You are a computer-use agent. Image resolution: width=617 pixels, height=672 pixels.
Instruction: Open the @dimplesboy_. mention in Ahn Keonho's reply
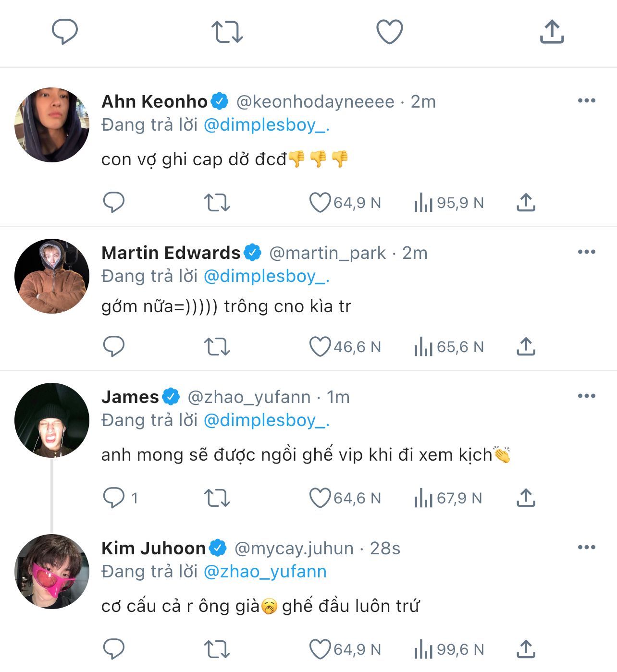(x=266, y=125)
